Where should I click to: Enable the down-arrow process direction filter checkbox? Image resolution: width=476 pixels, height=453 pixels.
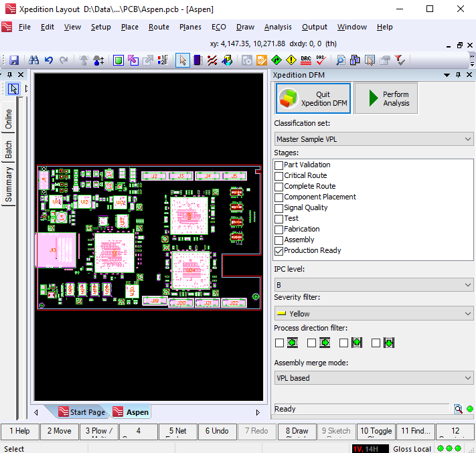point(376,343)
